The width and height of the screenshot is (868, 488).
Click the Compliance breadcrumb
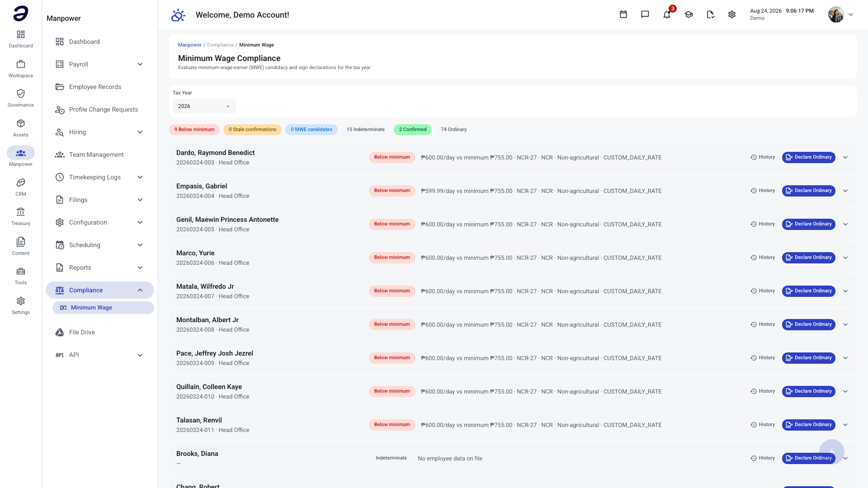[x=220, y=45]
